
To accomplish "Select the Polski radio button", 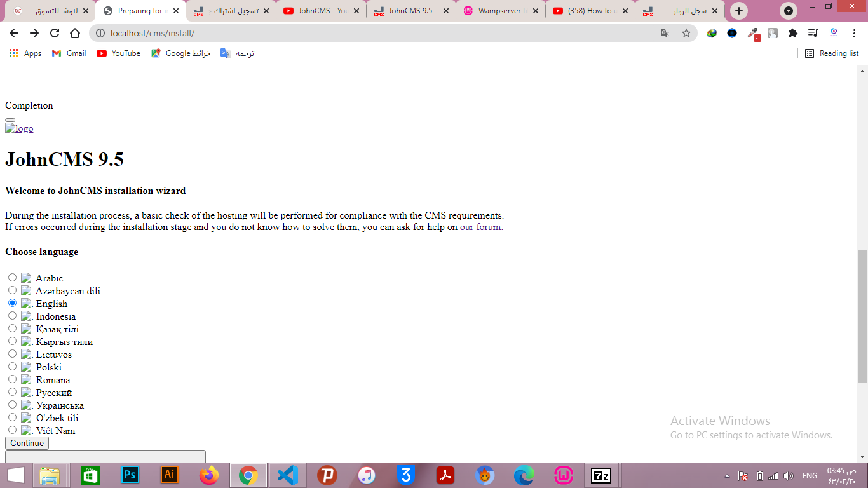I will tap(12, 367).
